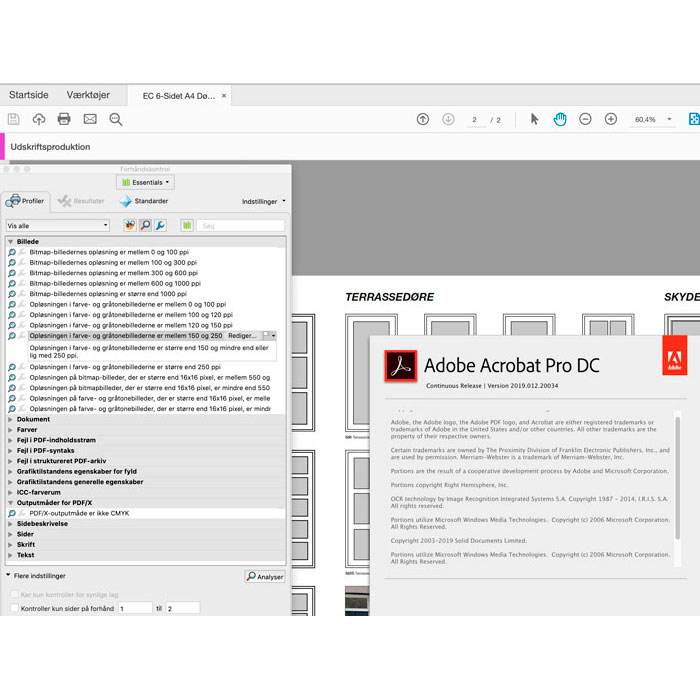
Task: Open the Essentials library dropdown
Action: pos(145,182)
